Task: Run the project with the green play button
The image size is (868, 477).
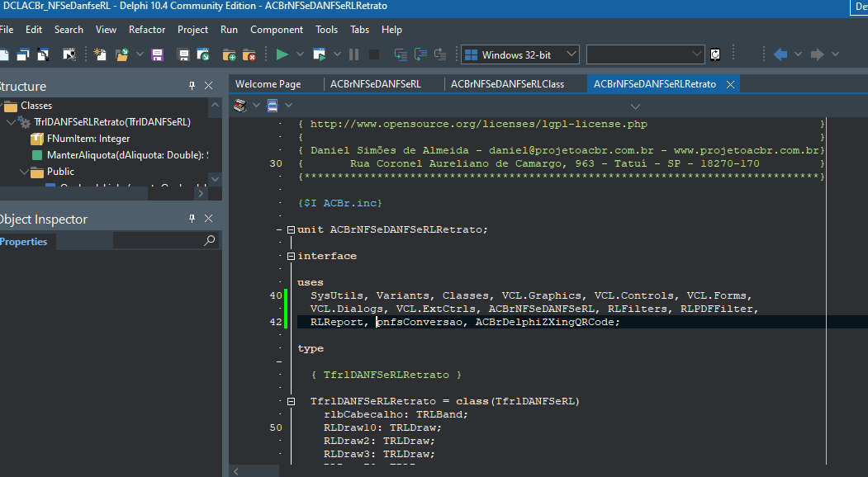Action: tap(282, 54)
